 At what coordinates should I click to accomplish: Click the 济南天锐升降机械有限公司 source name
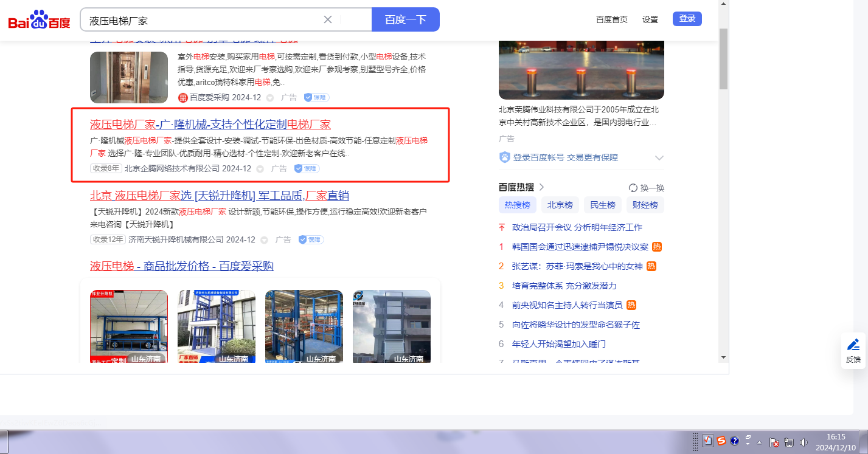[176, 239]
